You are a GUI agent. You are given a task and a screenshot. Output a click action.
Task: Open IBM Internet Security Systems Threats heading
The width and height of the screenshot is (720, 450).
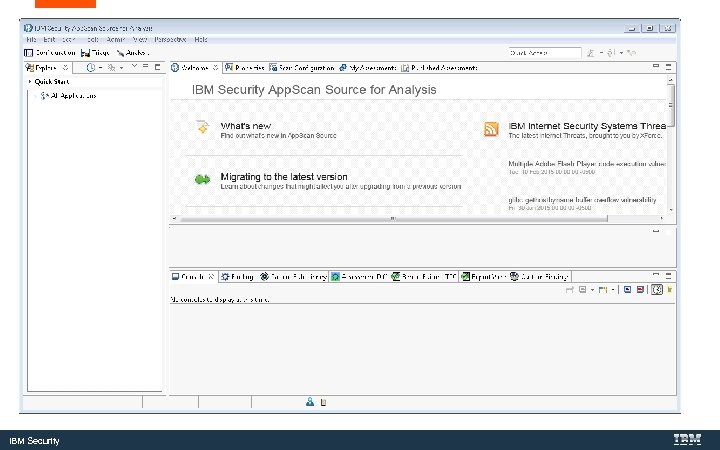pos(587,126)
